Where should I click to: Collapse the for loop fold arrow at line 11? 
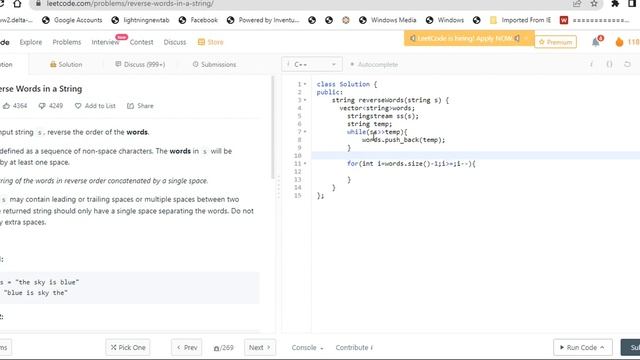pyautogui.click(x=305, y=164)
